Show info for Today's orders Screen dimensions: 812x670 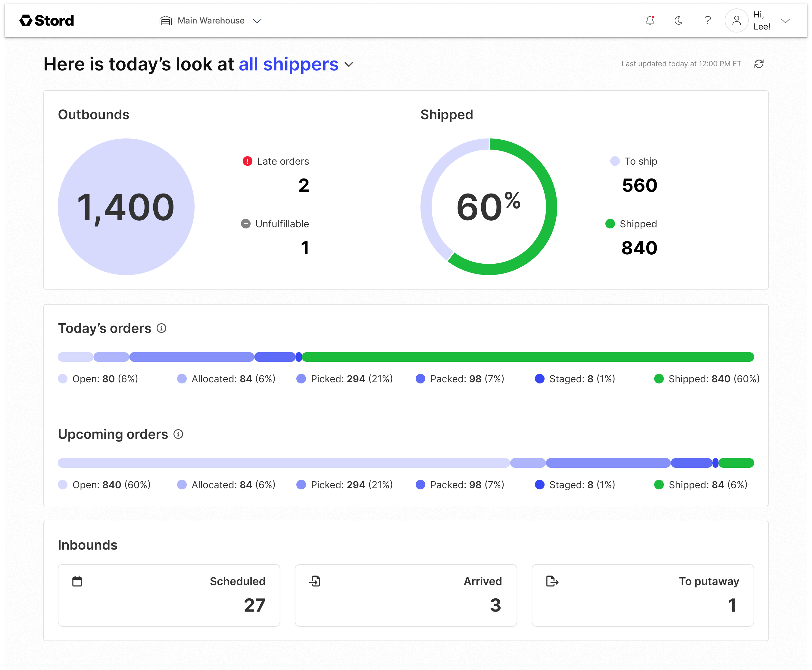(x=161, y=328)
